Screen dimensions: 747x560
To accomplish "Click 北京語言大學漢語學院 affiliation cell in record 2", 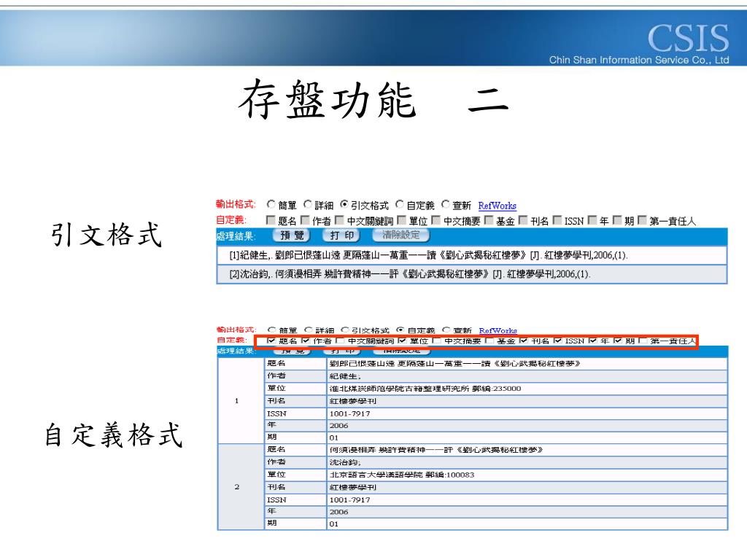I will coord(527,475).
